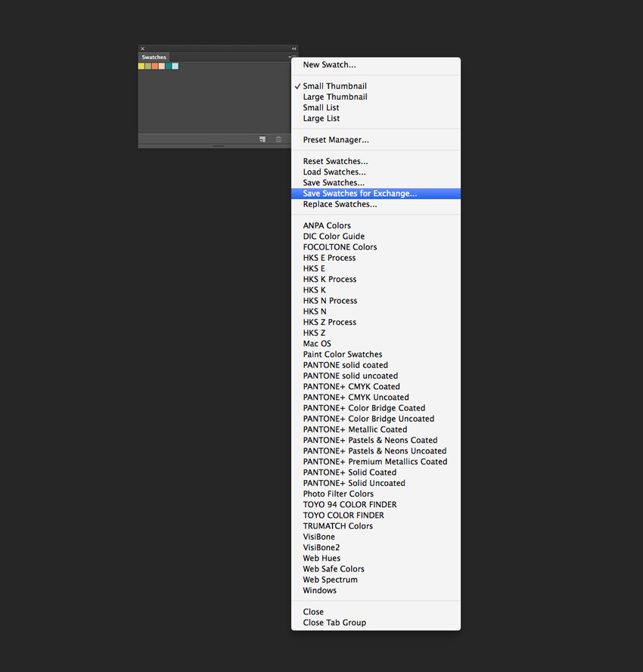This screenshot has width=643, height=672.
Task: Load HKS Z Process library
Action: tap(376, 322)
